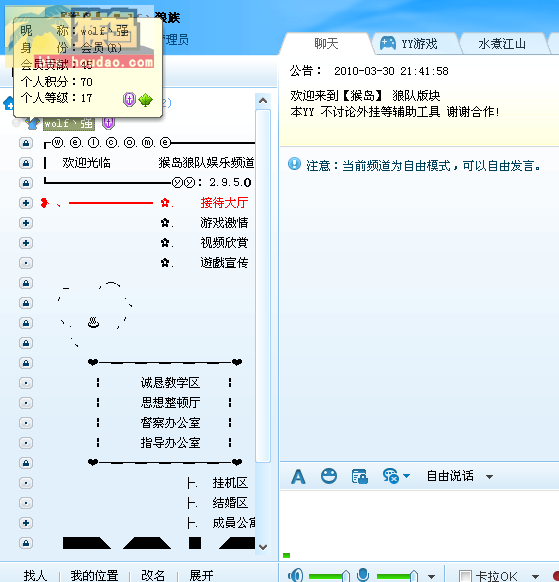Click the YY游戏 gamepad icon
Screen dimensions: 559x582
388,43
